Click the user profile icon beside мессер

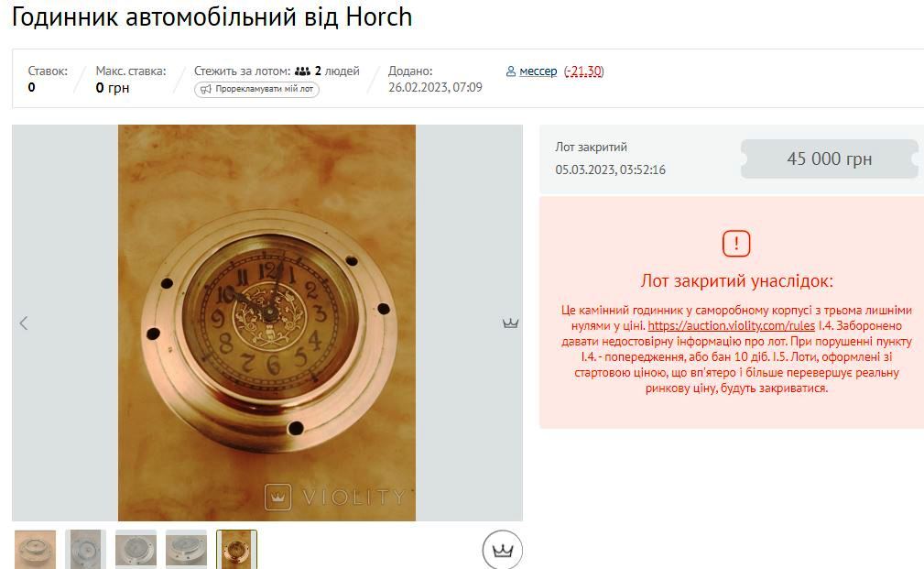(511, 71)
